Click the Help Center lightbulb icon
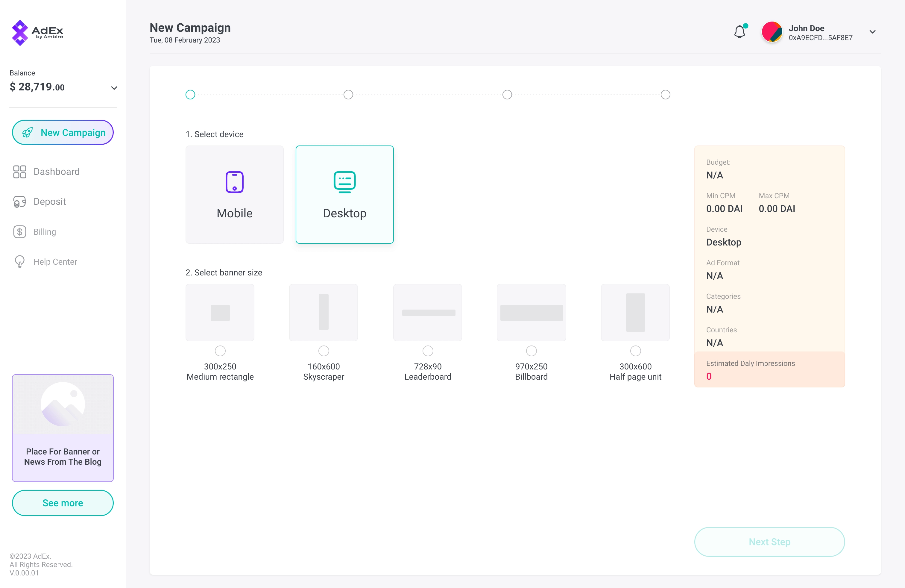The height and width of the screenshot is (588, 905). [19, 261]
